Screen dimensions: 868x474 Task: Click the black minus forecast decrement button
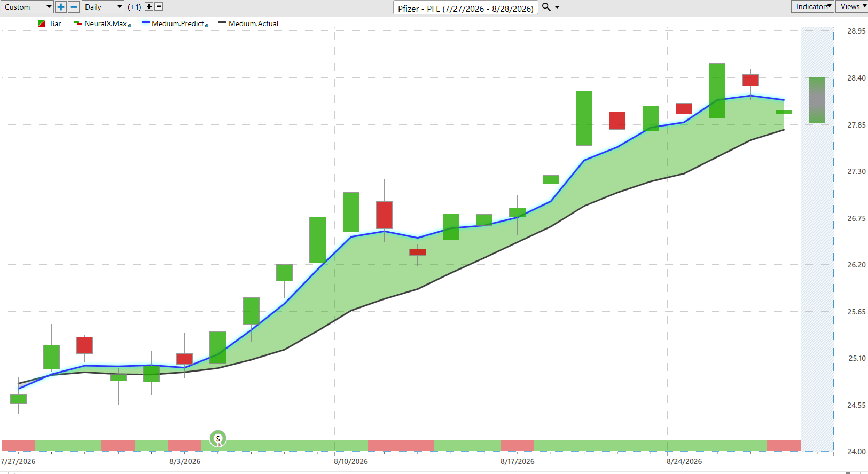coord(159,7)
